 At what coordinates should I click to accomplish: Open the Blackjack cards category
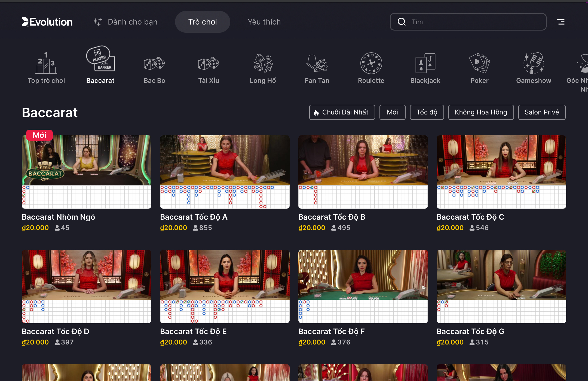425,63
